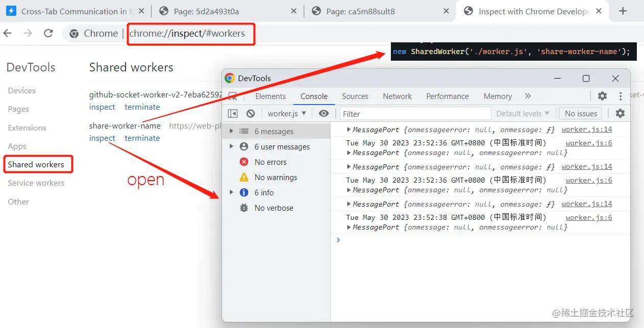644x328 pixels.
Task: Open Pages in the DevTools sidebar
Action: 18,109
